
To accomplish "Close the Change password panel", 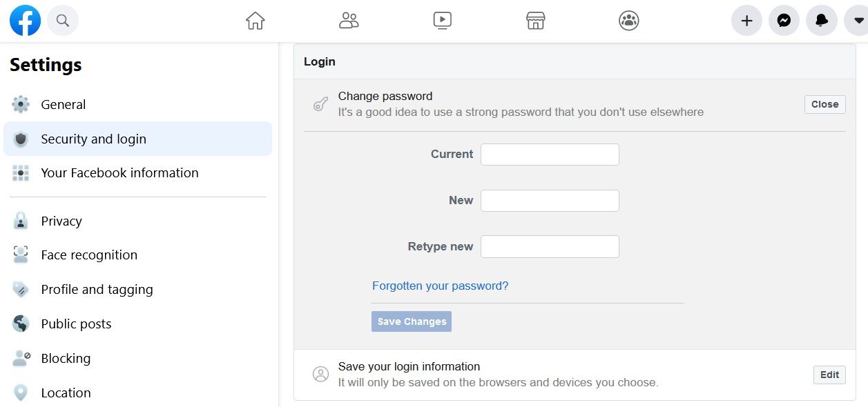I will pos(824,104).
